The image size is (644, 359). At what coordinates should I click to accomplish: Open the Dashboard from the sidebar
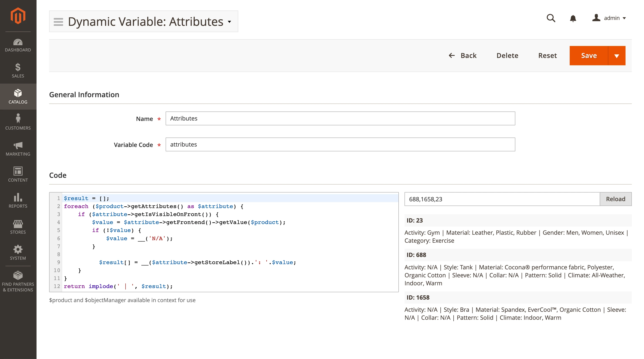coord(18,45)
